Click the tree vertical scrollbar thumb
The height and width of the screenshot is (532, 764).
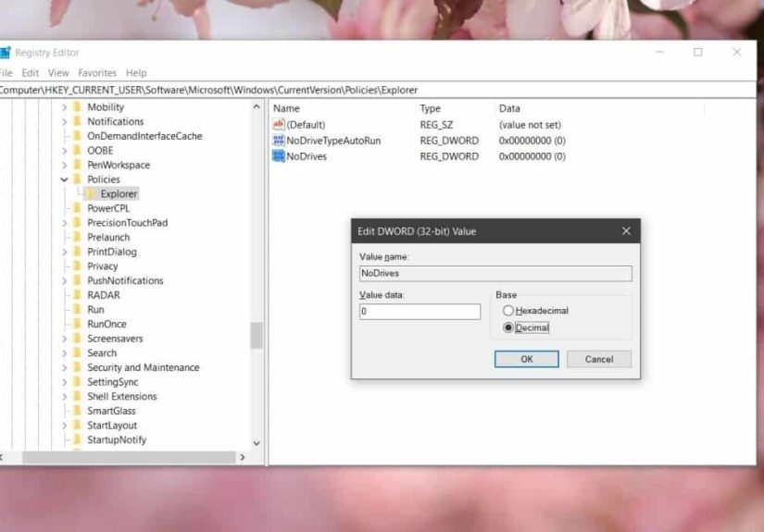[x=257, y=335]
